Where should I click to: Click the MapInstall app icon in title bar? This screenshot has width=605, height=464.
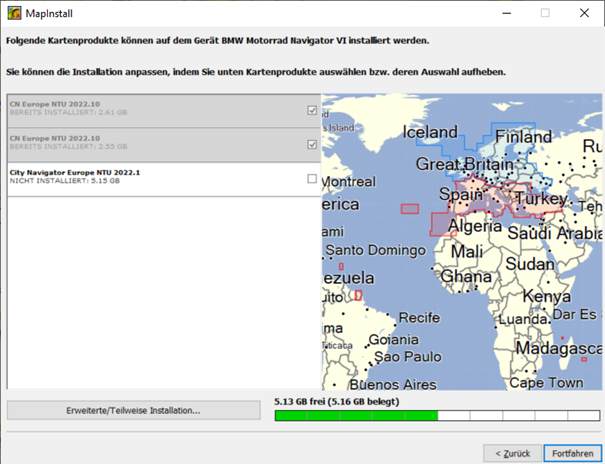(12, 13)
